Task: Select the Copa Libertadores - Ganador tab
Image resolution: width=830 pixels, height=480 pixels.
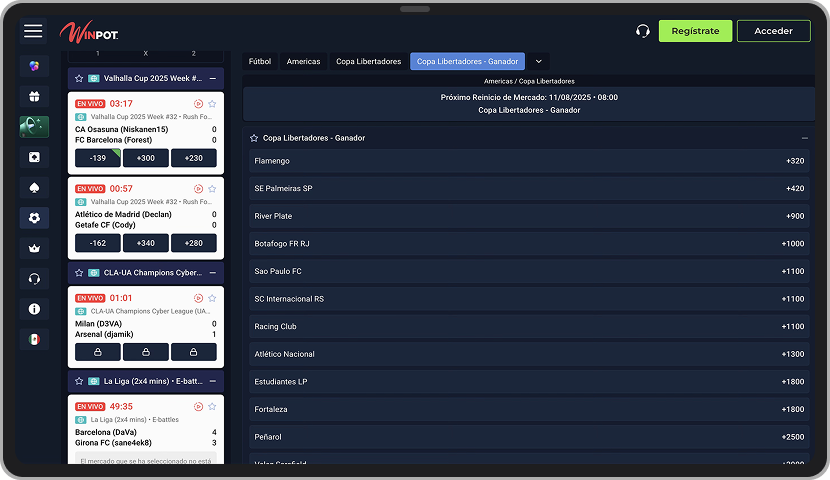Action: point(467,61)
